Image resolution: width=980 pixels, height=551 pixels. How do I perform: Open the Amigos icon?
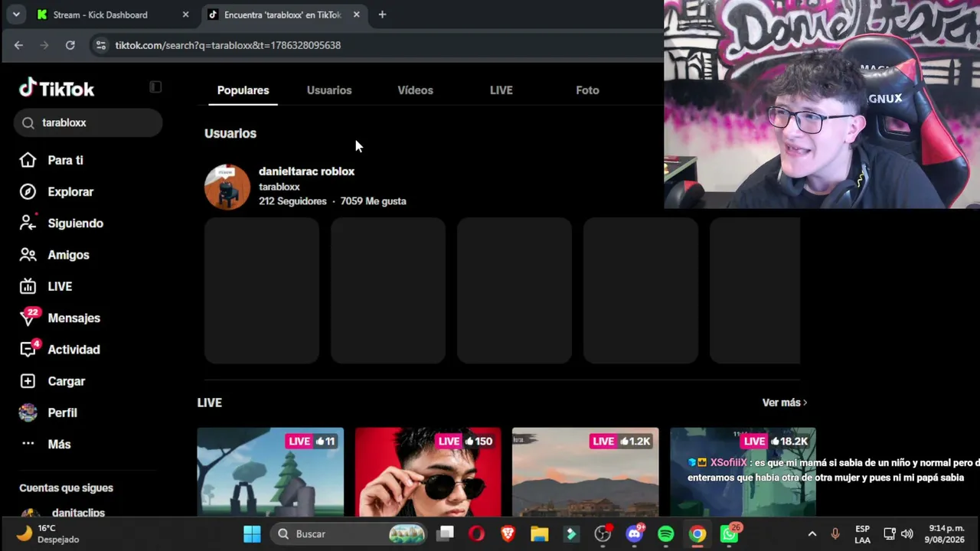pyautogui.click(x=28, y=255)
